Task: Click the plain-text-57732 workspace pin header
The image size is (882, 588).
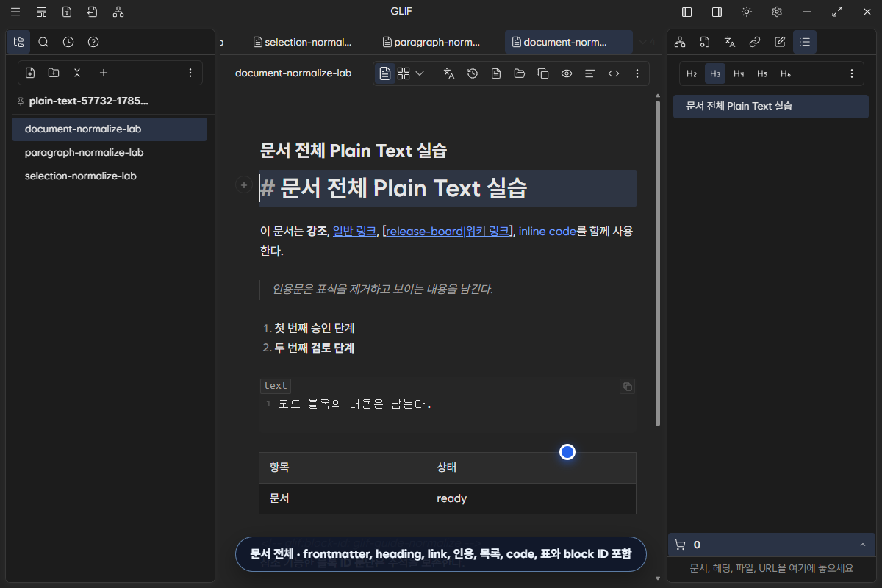Action: [x=82, y=101]
